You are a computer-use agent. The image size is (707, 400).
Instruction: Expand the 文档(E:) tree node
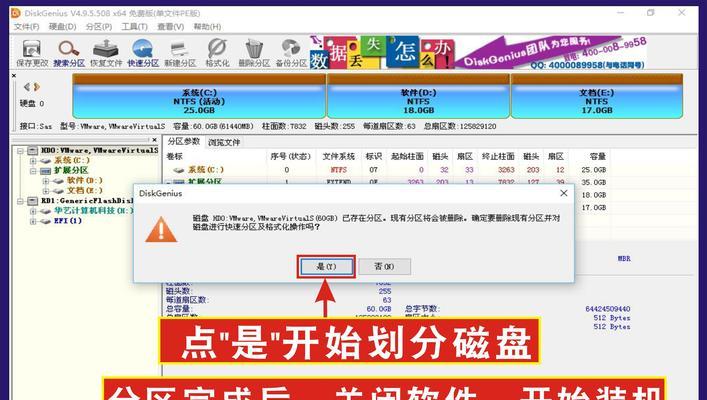46,191
